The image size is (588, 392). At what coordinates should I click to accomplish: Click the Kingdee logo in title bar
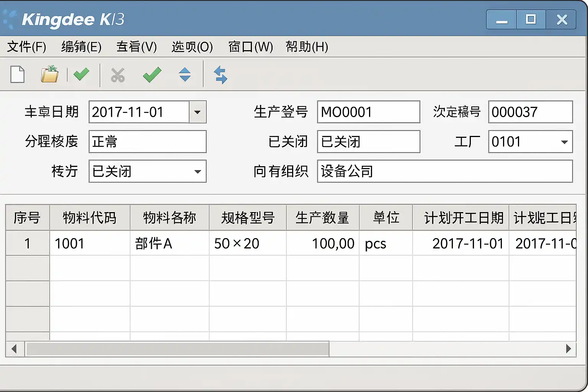[10, 19]
